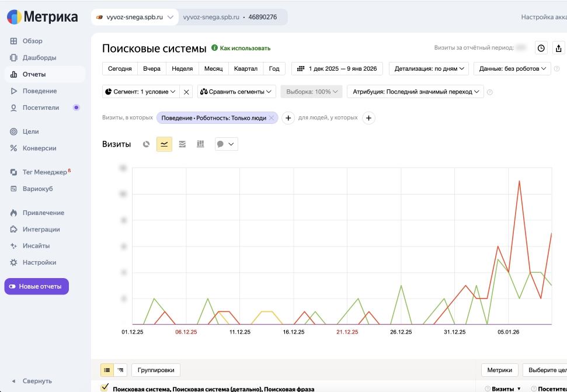This screenshot has width=567, height=392.
Task: Open the vyvoz-snega.spb.ru counter selector
Action: tap(135, 18)
